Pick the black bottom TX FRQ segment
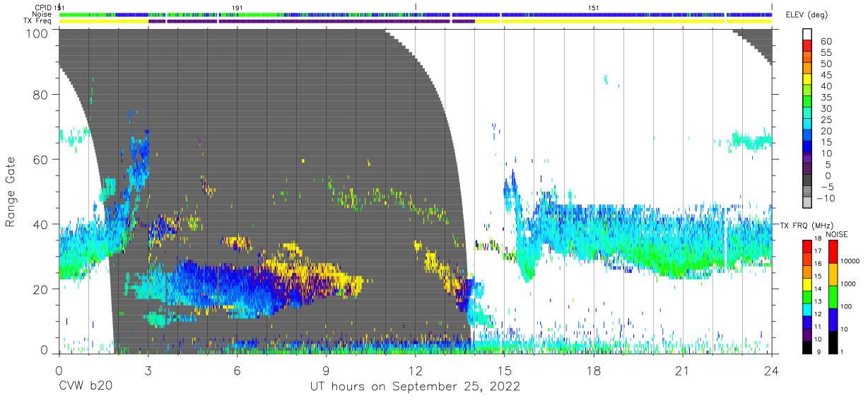Viewport: 868px width, 401px height. coord(808,346)
